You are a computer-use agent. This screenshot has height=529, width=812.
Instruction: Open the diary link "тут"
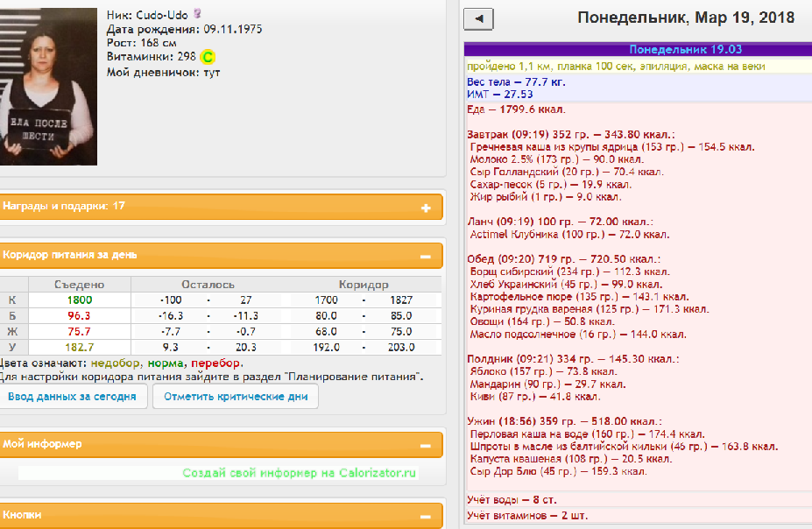click(211, 73)
